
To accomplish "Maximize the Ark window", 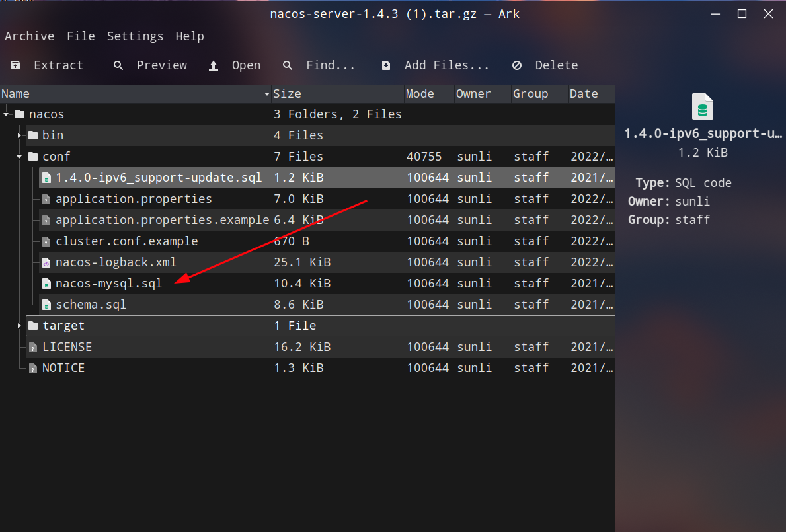I will [x=742, y=14].
